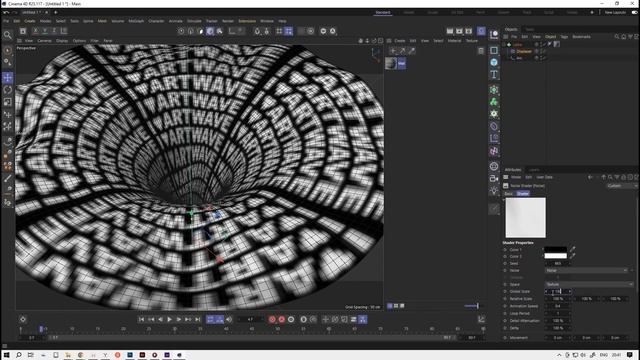Toggle Animation Speed keyframe dot
The image size is (640, 360).
coord(505,306)
